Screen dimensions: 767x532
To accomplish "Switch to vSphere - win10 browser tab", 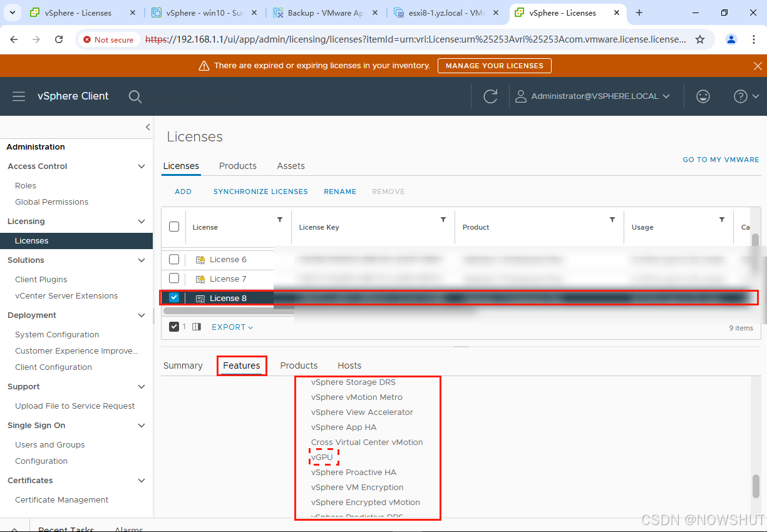I will pyautogui.click(x=204, y=13).
